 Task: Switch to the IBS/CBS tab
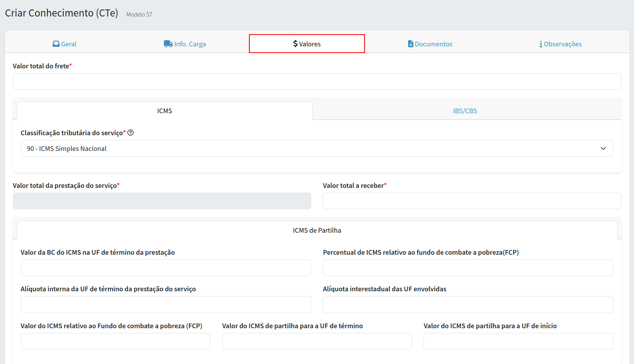tap(465, 111)
